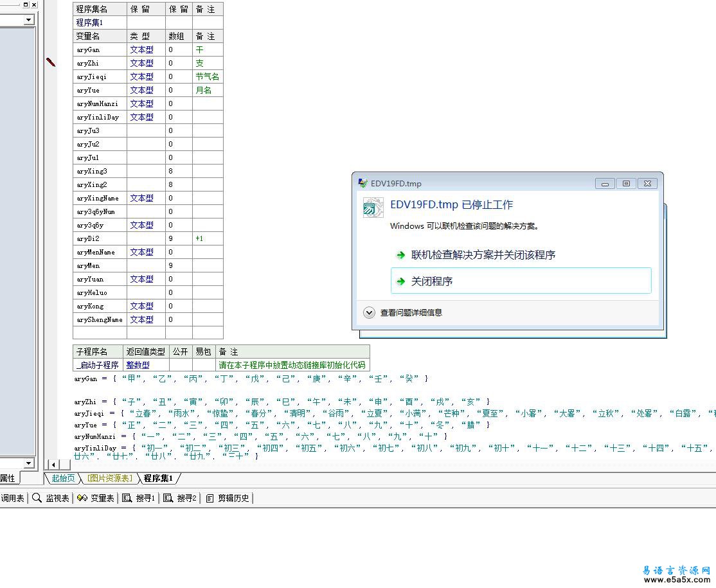Click the aryYue assignment code line
The height and width of the screenshot is (588, 716).
click(282, 425)
